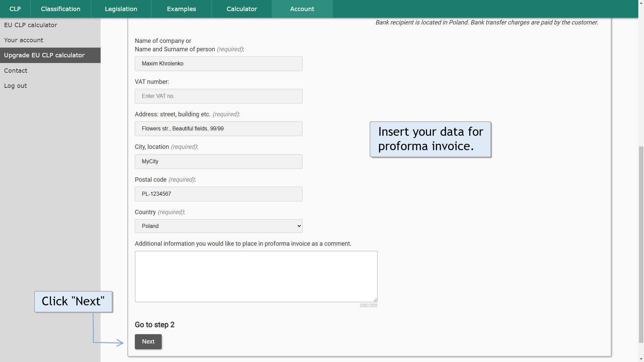Expand the Country dropdown showing Poland

[x=219, y=226]
